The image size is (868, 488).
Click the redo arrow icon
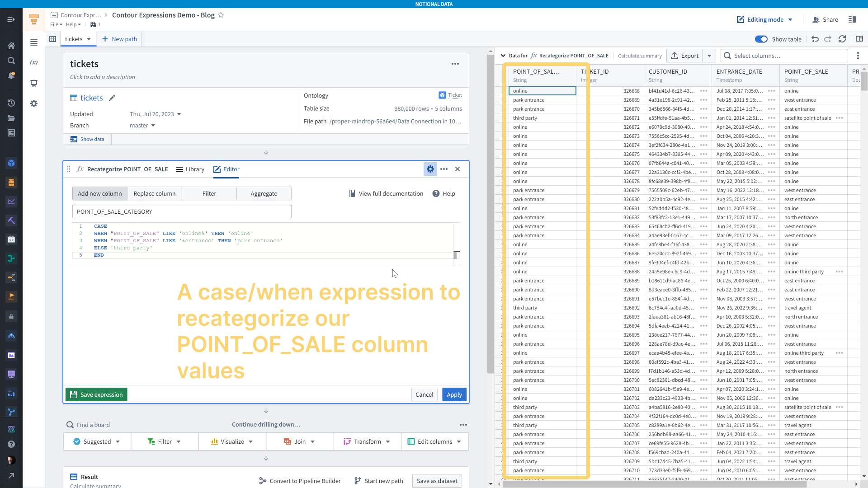point(828,39)
